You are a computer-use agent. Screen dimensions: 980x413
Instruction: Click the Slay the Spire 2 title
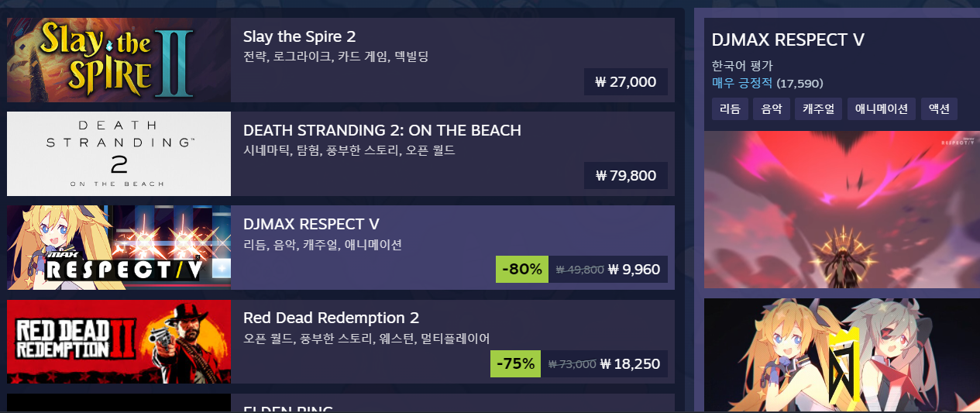(299, 36)
